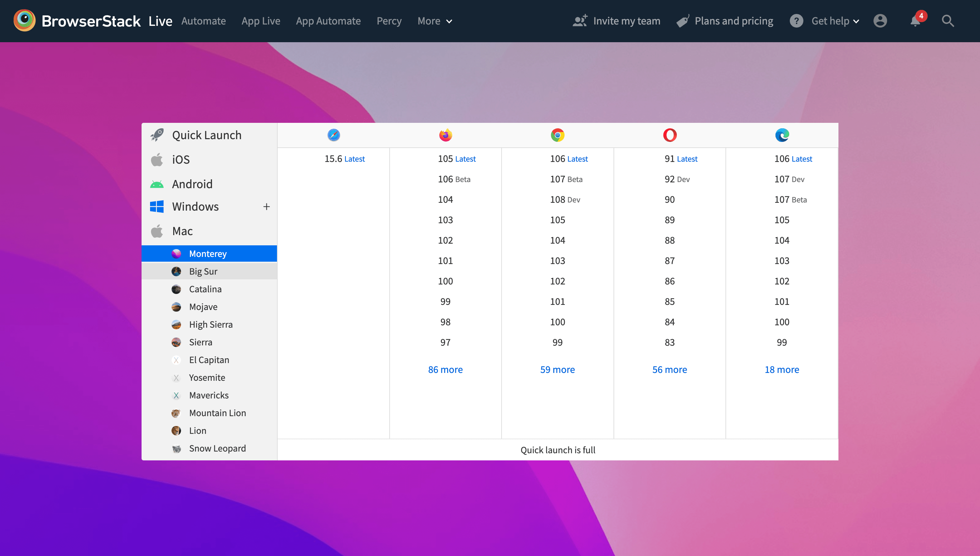Select the Chrome browser icon
980x556 pixels.
[557, 135]
